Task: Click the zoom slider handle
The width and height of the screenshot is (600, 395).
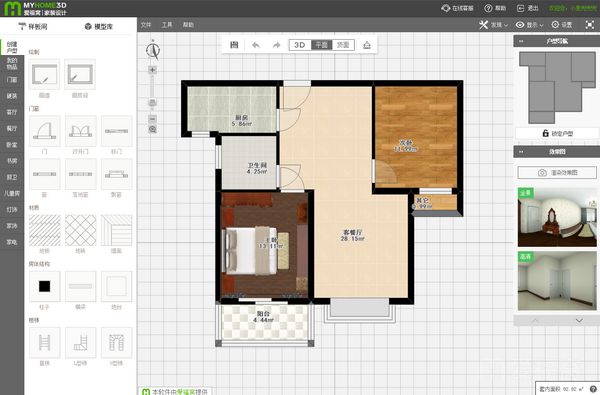Action: (152, 102)
